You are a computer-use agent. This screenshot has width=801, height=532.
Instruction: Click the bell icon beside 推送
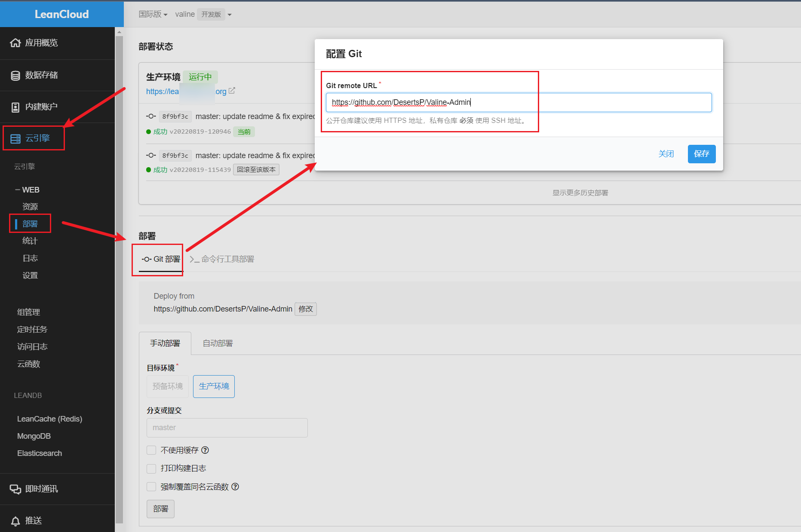[15, 521]
